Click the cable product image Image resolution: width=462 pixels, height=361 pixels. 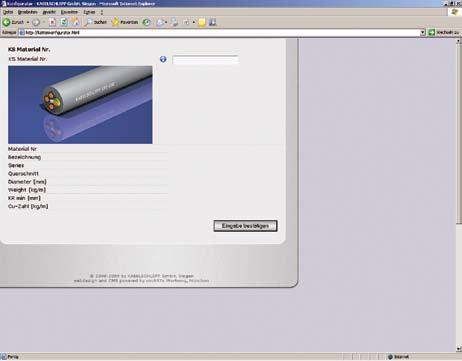tap(80, 105)
